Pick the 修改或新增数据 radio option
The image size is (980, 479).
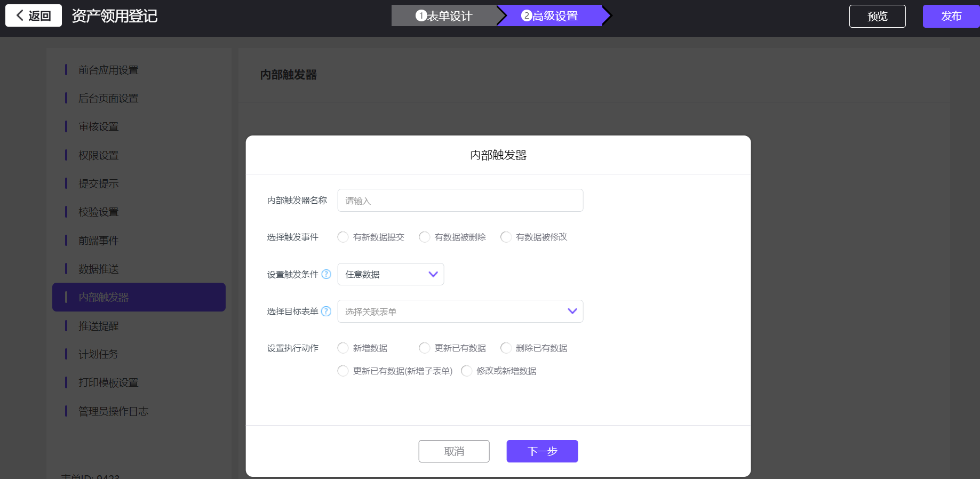(466, 371)
